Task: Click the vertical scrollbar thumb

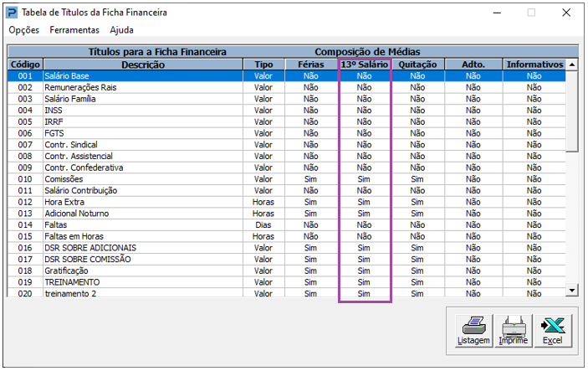Action: pyautogui.click(x=572, y=111)
